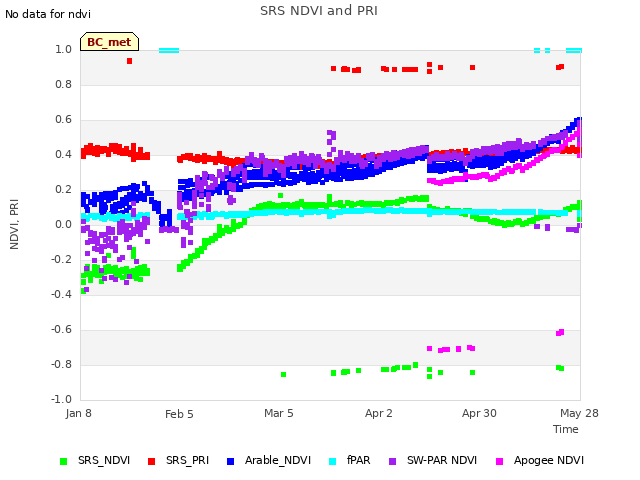
Task: Click the Time x-axis label
Action: click(x=566, y=429)
